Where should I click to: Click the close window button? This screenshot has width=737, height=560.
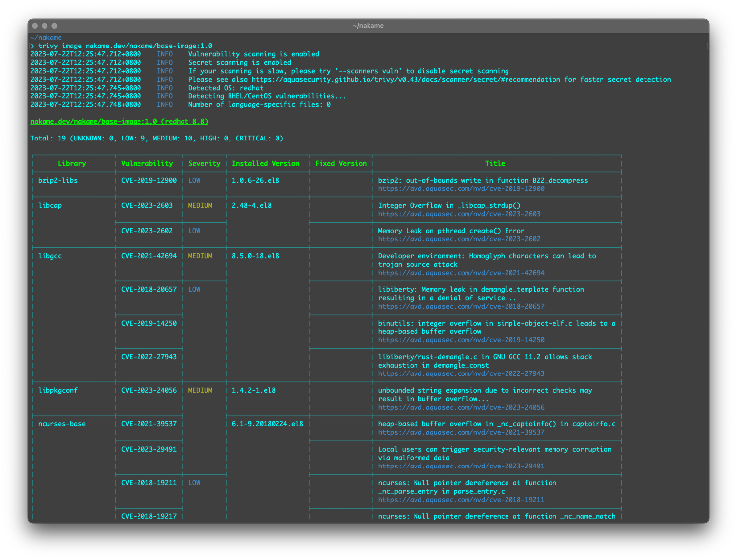35,26
